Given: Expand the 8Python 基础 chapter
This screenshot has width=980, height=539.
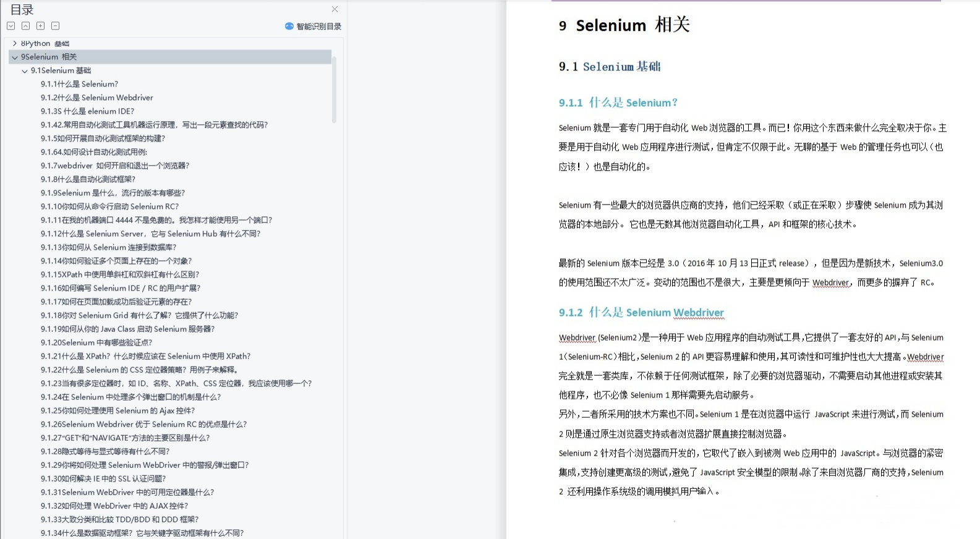Looking at the screenshot, I should pyautogui.click(x=15, y=43).
